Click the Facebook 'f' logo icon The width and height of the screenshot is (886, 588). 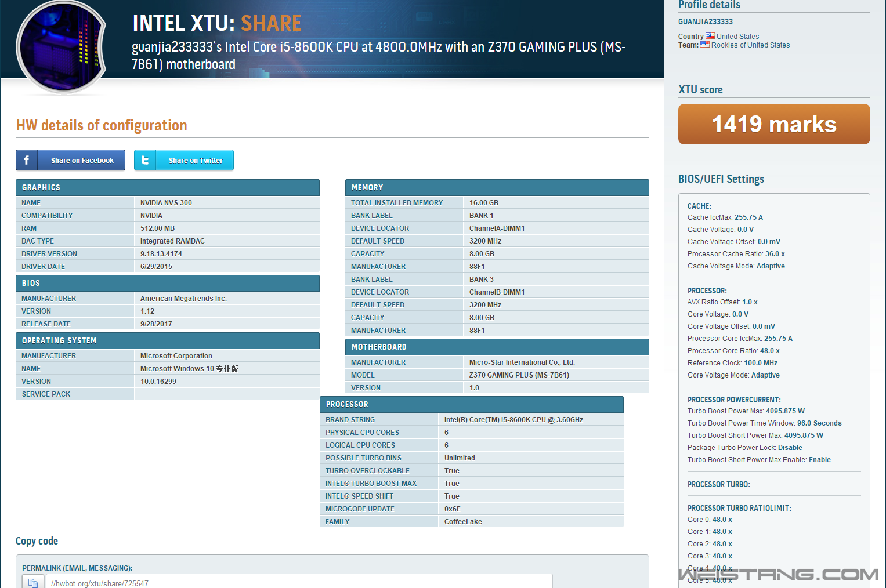[x=27, y=160]
